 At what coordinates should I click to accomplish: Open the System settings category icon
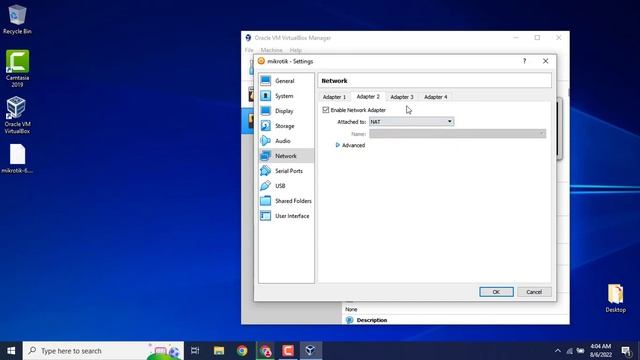tap(266, 96)
